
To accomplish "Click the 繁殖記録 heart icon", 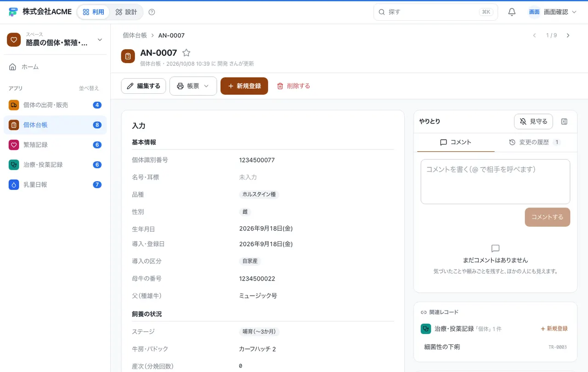I will click(14, 145).
